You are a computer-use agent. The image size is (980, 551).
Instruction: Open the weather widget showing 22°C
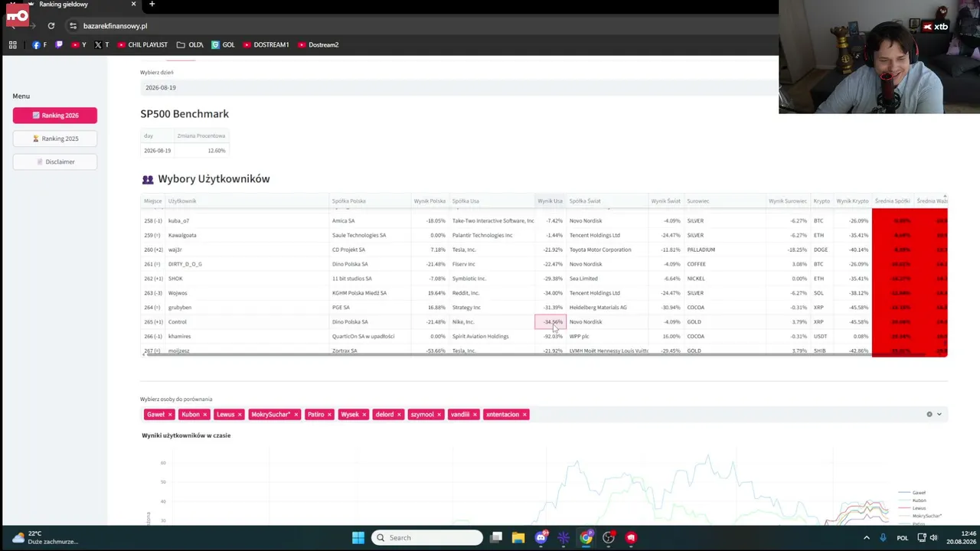click(46, 538)
